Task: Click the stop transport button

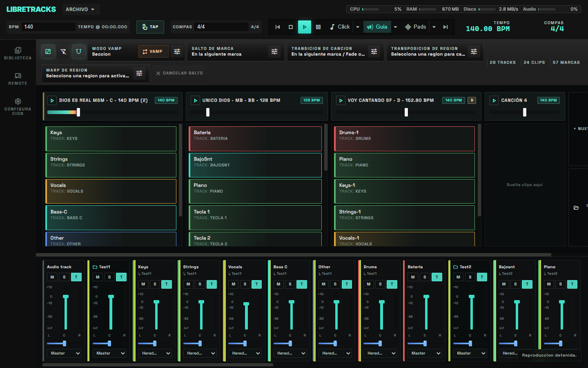Action: [x=291, y=27]
